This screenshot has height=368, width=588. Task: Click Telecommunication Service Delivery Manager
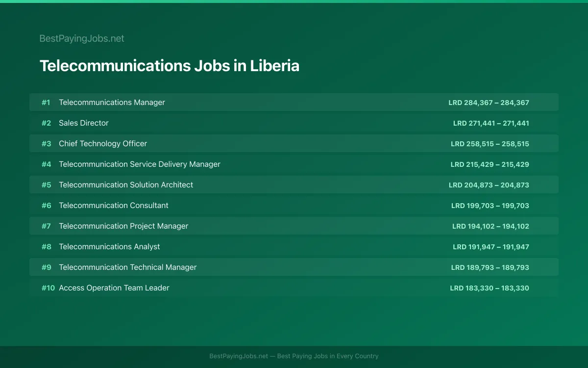pyautogui.click(x=140, y=164)
